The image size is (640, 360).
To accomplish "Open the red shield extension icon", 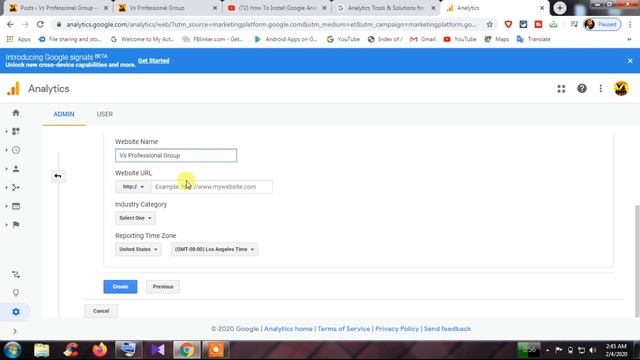I will coord(508,24).
